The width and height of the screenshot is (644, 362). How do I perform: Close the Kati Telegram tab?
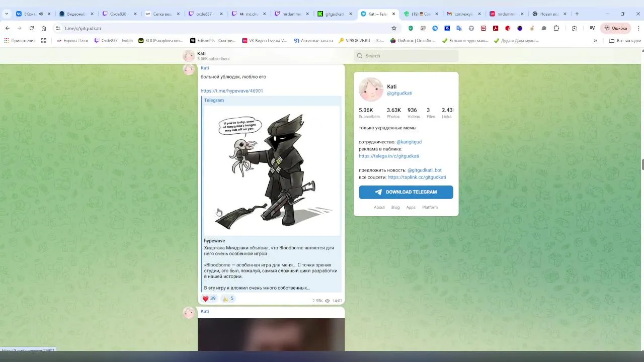[393, 14]
